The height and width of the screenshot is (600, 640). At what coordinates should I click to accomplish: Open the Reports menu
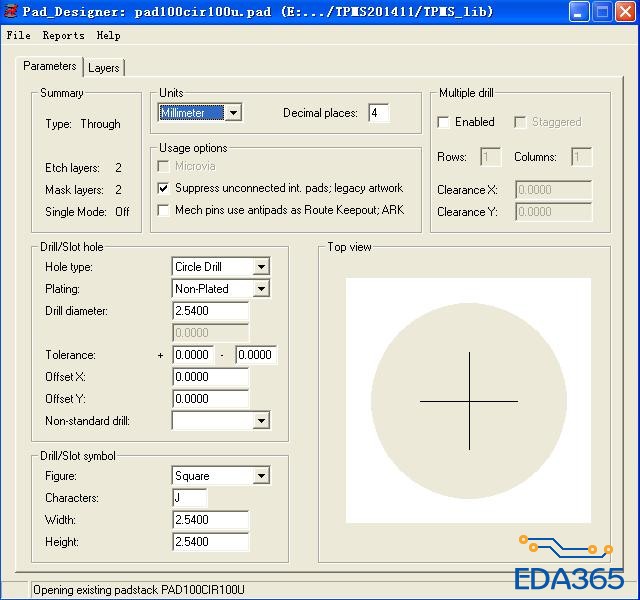tap(64, 36)
